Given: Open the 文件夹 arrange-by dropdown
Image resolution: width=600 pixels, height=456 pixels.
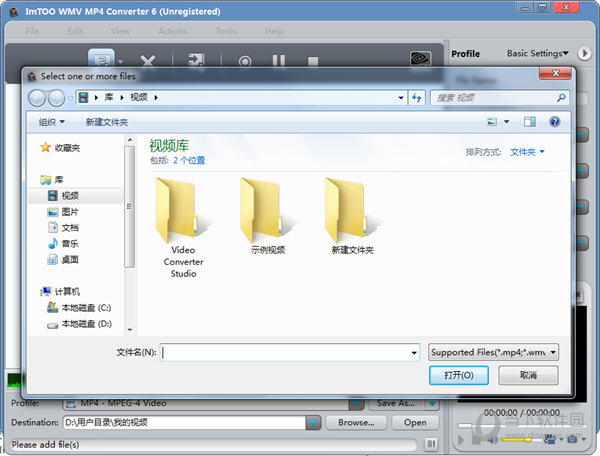Looking at the screenshot, I should click(527, 152).
